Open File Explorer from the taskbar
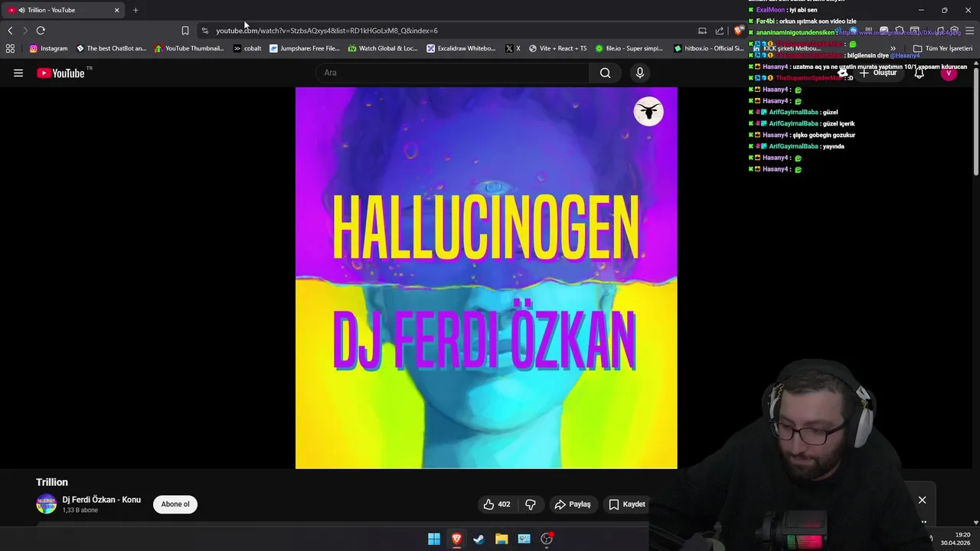Image resolution: width=980 pixels, height=551 pixels. [501, 539]
